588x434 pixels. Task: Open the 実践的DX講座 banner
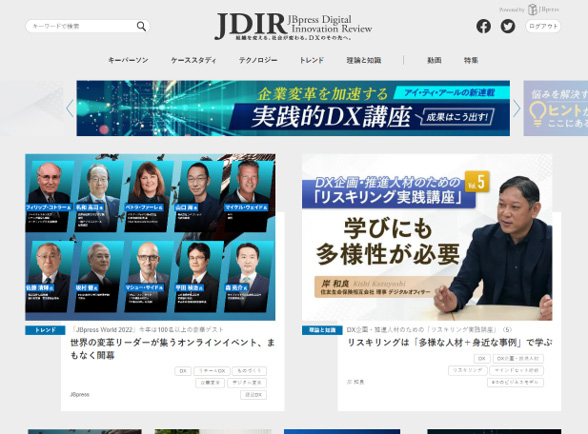[x=293, y=108]
